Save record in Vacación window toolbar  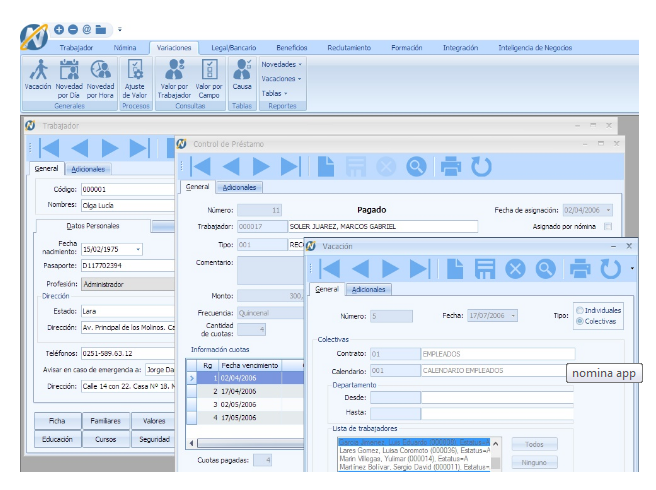tap(484, 269)
